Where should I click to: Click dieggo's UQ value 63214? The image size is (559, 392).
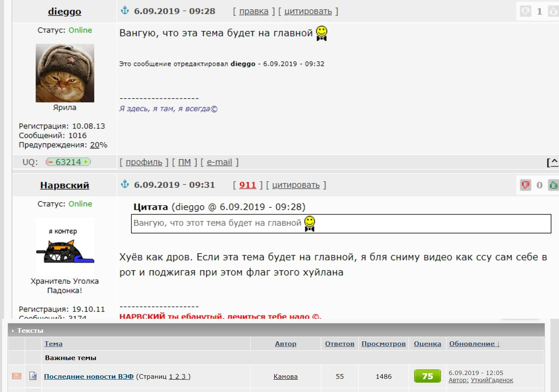coord(68,162)
